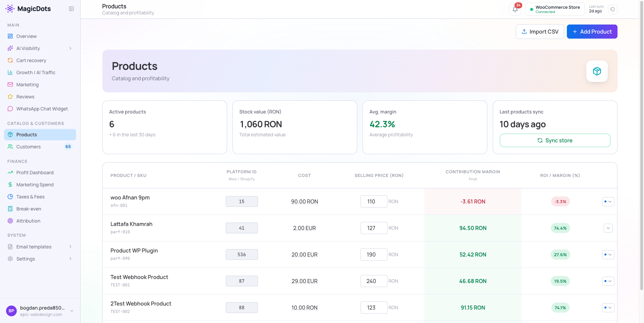This screenshot has height=323, width=644.
Task: Open Growth / AI Traffic page
Action: coord(40,73)
